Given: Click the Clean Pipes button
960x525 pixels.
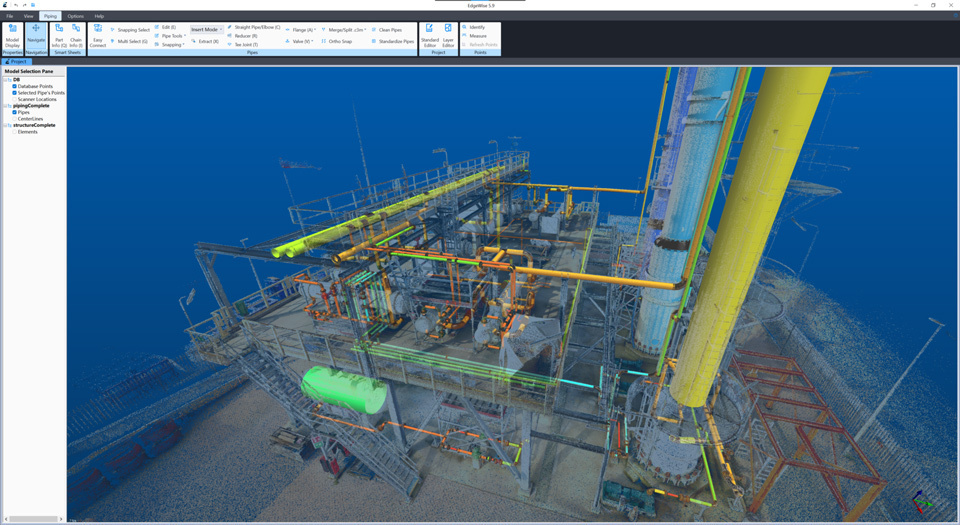Looking at the screenshot, I should (389, 30).
